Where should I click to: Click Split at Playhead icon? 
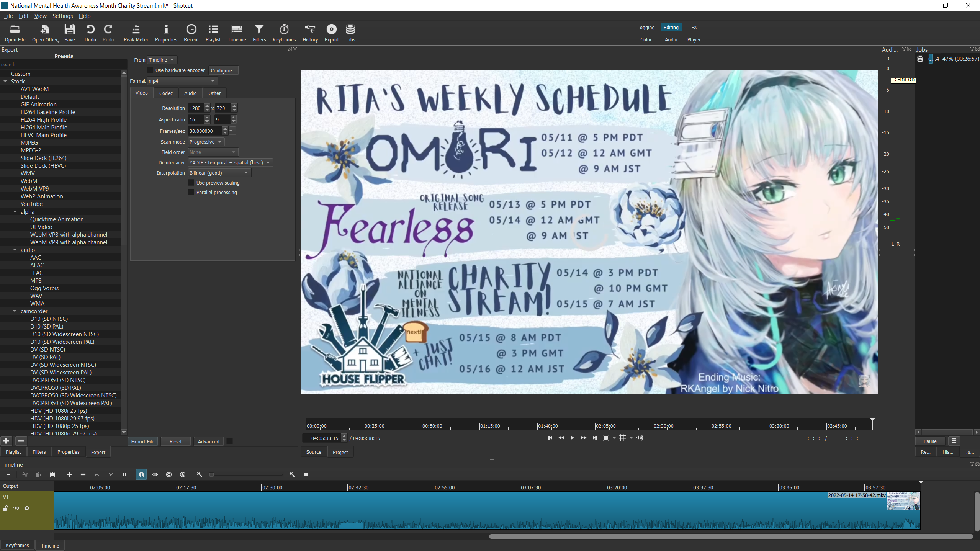pos(124,474)
